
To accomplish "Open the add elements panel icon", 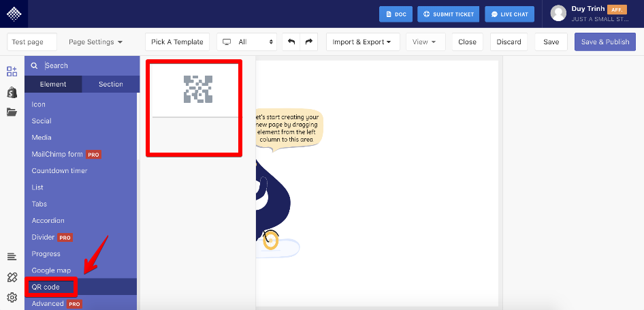I will point(12,71).
